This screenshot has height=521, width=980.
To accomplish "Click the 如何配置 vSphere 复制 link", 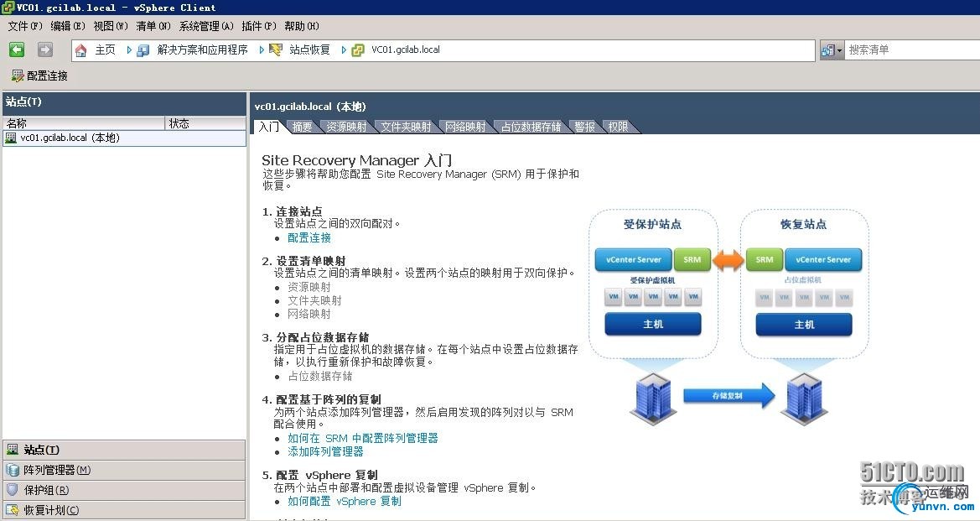I will [345, 502].
